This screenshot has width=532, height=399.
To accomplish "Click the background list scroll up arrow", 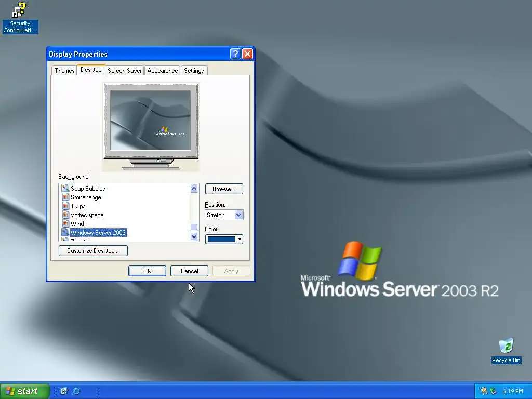I will [x=194, y=188].
